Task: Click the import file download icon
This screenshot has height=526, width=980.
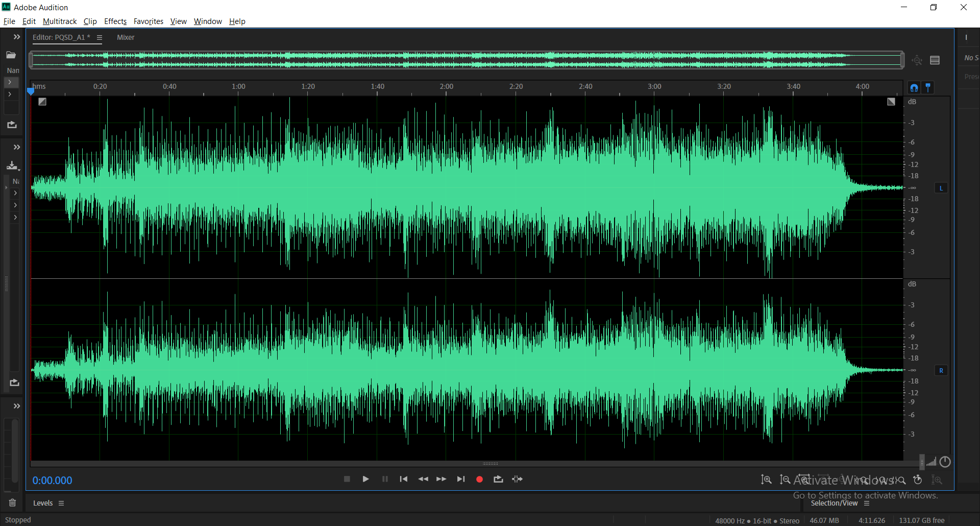Action: [x=12, y=165]
